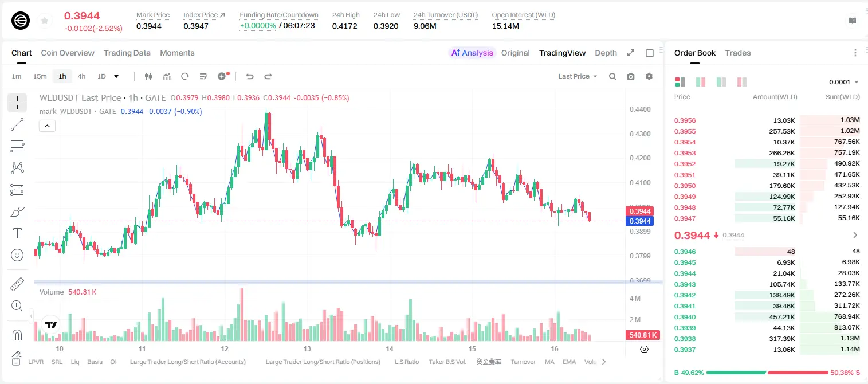Image resolution: width=868 pixels, height=384 pixels.
Task: Expand the interval dropdown next to 1D
Action: pyautogui.click(x=116, y=76)
